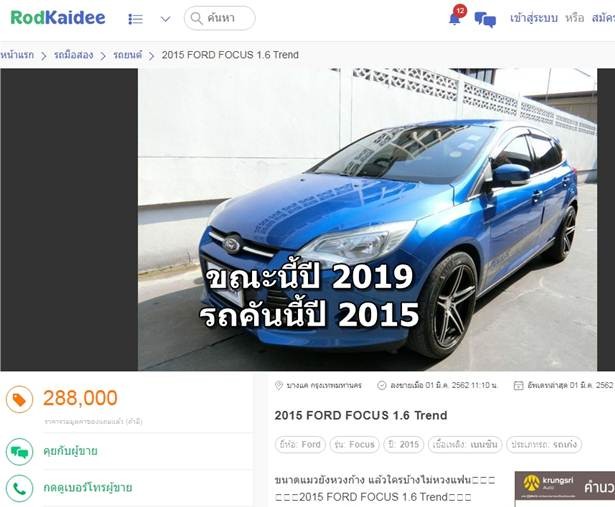The width and height of the screenshot is (615, 507).
Task: Click the green chat with seller icon
Action: tap(19, 452)
